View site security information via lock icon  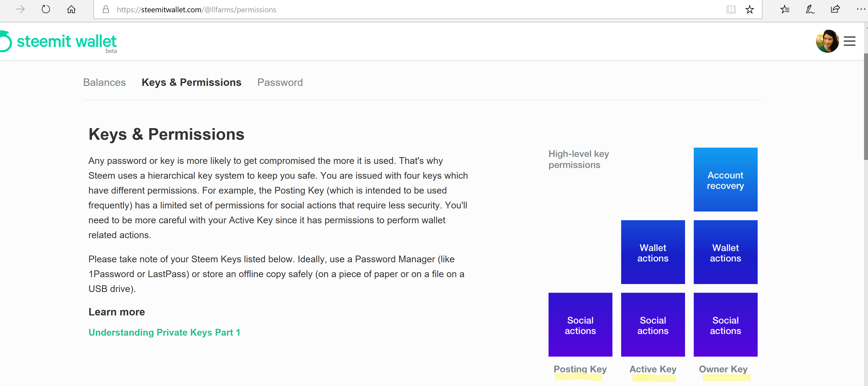106,10
